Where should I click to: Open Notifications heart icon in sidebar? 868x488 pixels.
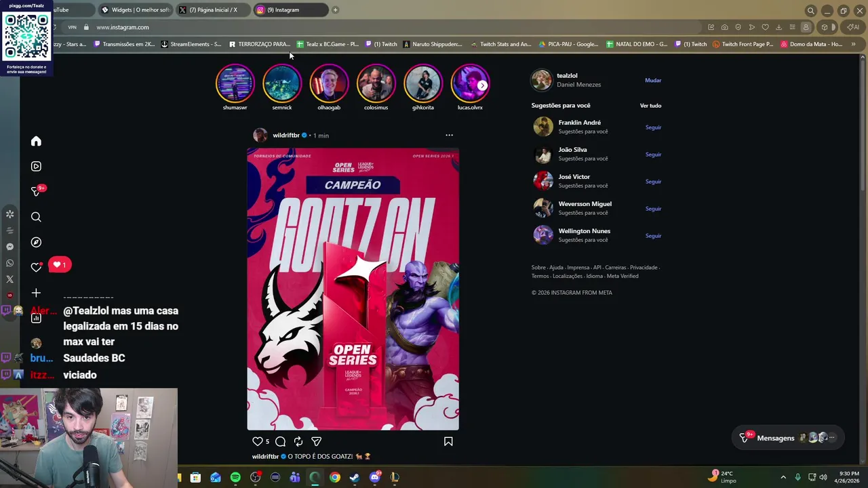tap(36, 268)
